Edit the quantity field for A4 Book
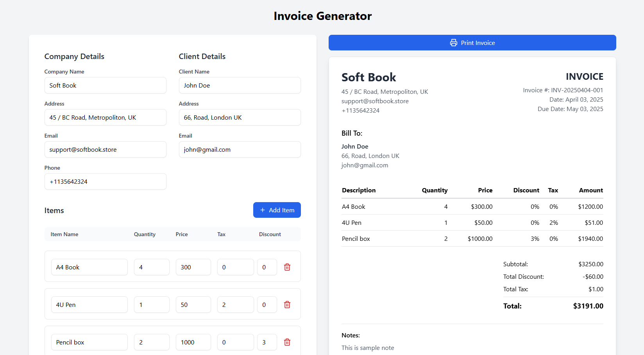The height and width of the screenshot is (355, 644). tap(152, 267)
